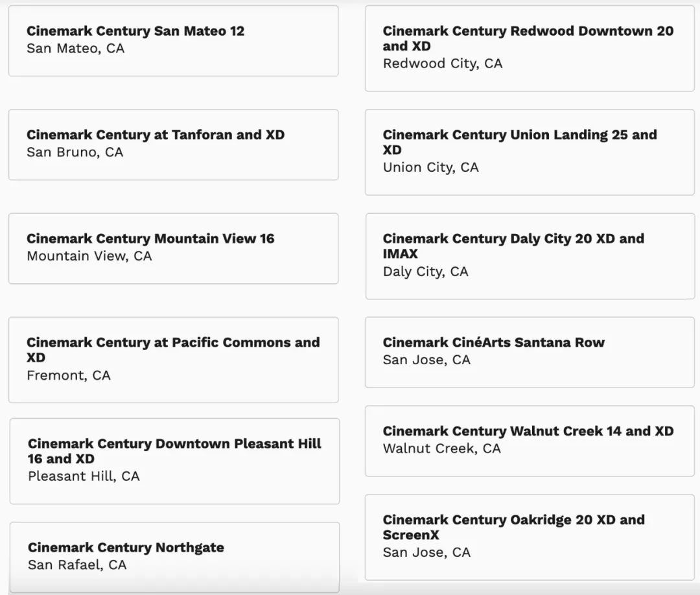
Task: Click the Redwood City, CA location text
Action: (442, 64)
